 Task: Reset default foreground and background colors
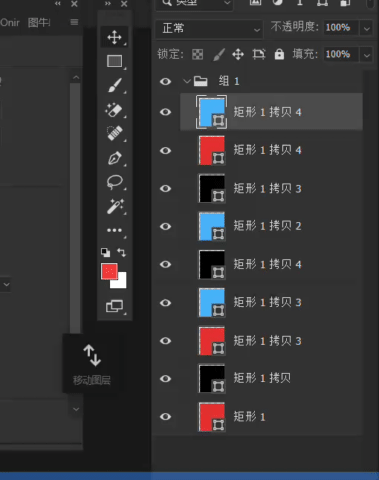coord(105,253)
